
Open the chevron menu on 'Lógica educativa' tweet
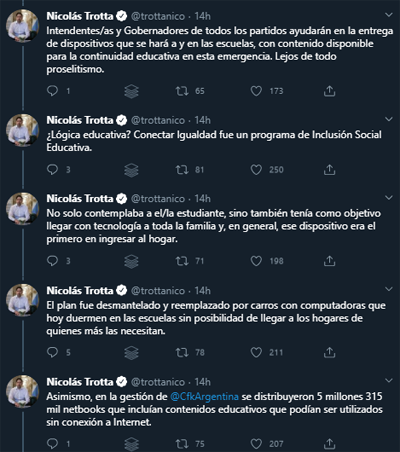[x=389, y=119]
